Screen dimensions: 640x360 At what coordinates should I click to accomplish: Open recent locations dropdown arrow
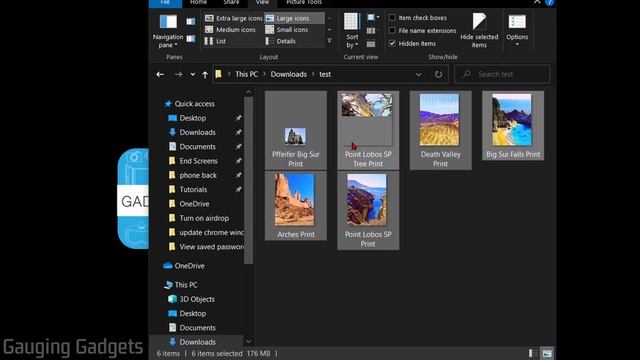click(x=192, y=75)
